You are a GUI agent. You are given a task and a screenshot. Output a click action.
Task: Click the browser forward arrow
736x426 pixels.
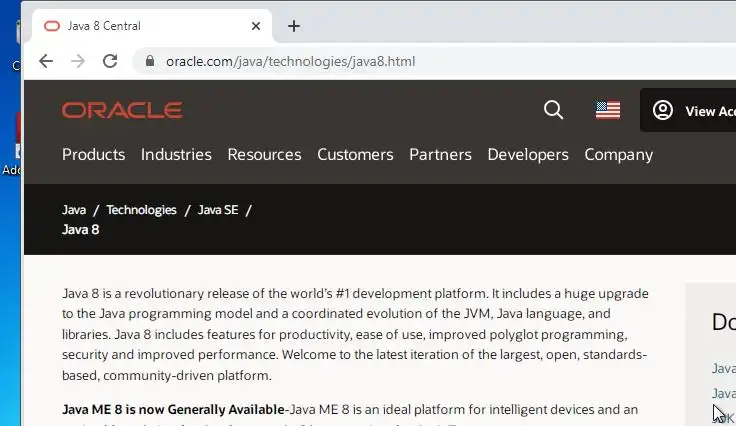(78, 61)
